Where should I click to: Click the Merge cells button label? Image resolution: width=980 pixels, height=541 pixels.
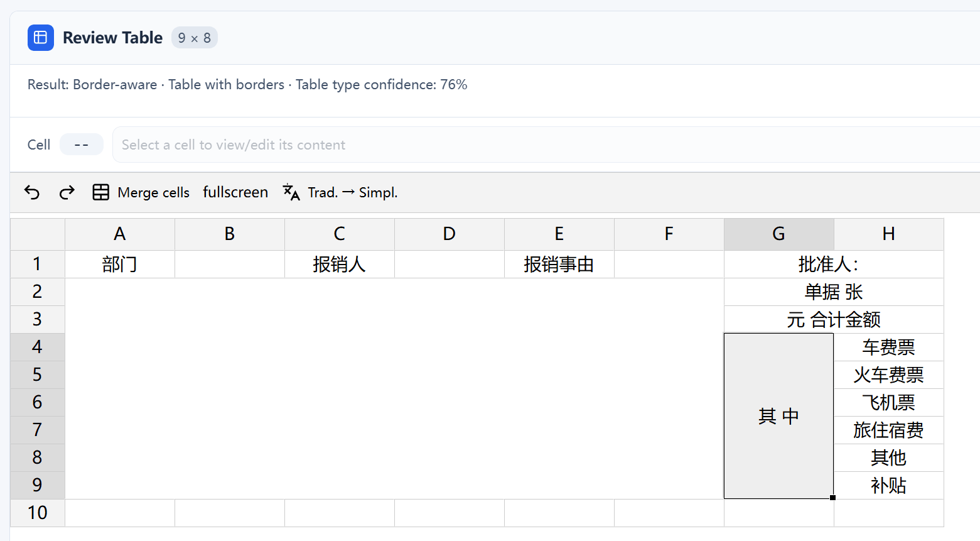(153, 192)
